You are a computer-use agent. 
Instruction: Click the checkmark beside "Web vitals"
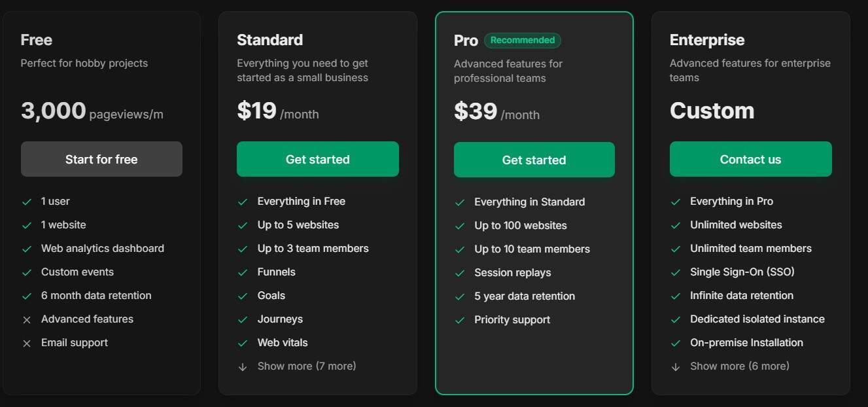(243, 342)
